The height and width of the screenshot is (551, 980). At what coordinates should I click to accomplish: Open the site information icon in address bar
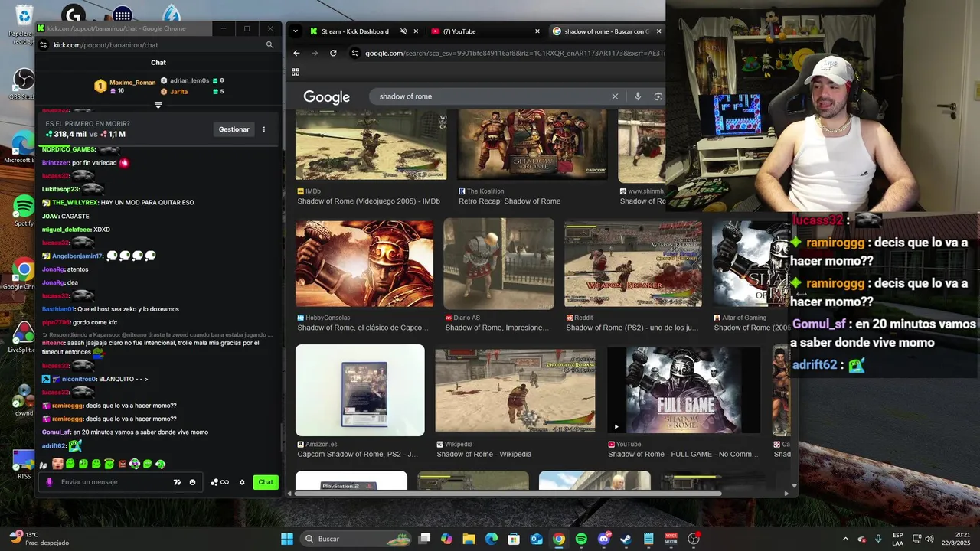(x=354, y=53)
